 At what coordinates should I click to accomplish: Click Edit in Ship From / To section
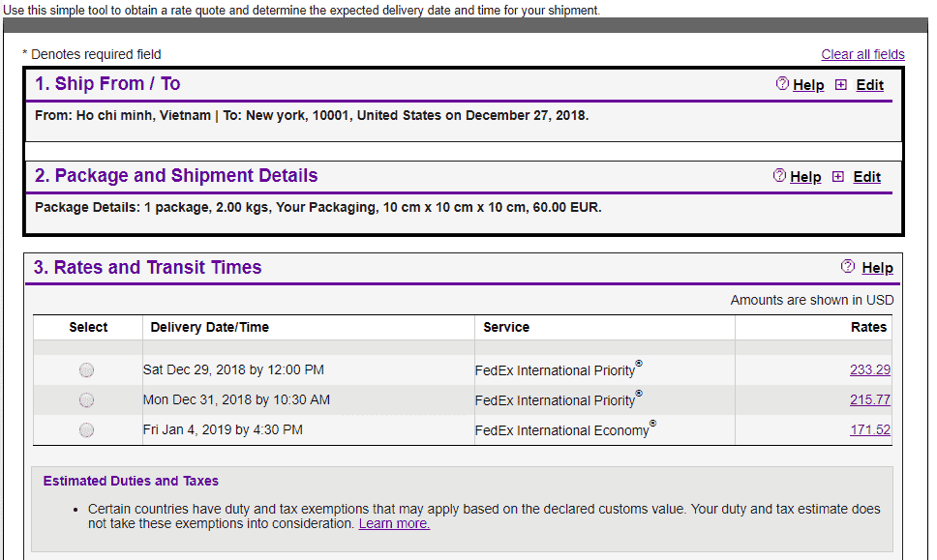pos(869,85)
